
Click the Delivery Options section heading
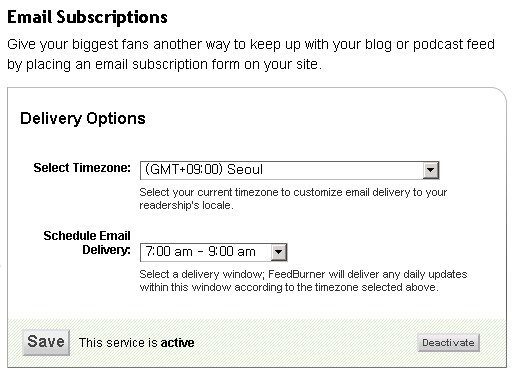click(83, 119)
